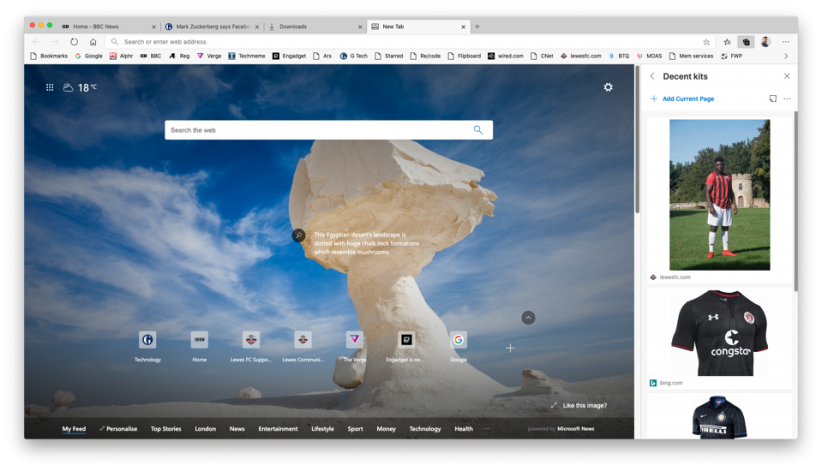Close the Collections panel
Viewport: 822px width, 471px height.
[x=786, y=76]
